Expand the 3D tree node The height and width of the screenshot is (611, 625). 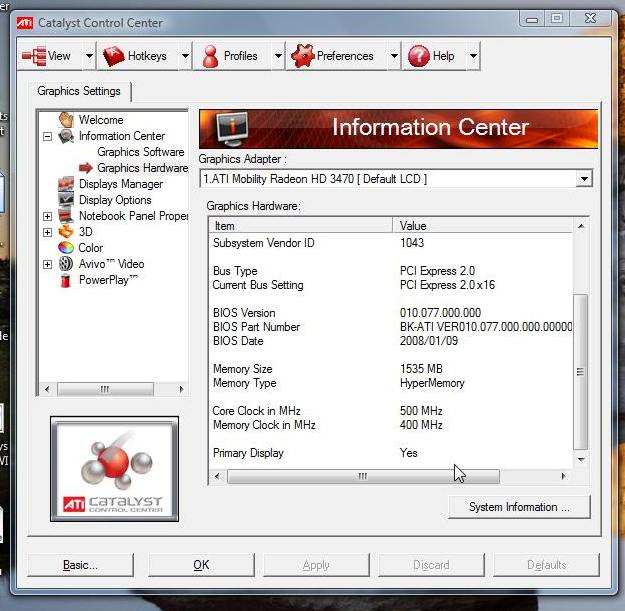pos(47,232)
